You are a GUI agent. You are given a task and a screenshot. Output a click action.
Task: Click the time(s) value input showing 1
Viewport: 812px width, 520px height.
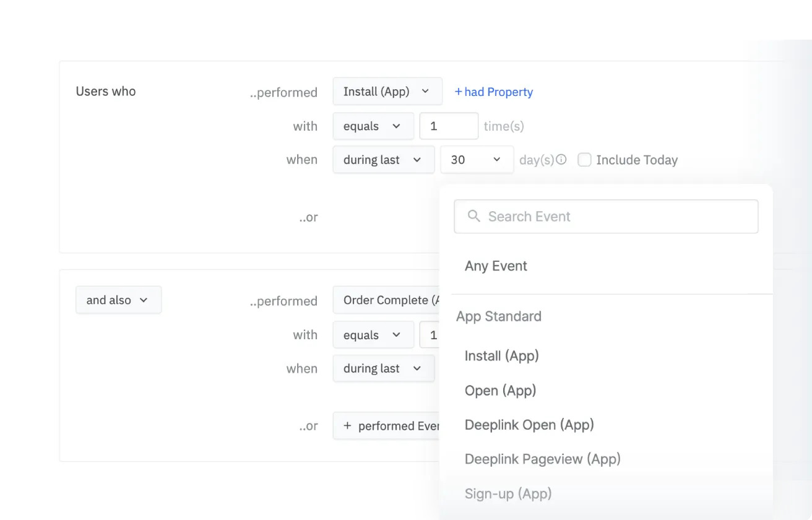pyautogui.click(x=449, y=126)
